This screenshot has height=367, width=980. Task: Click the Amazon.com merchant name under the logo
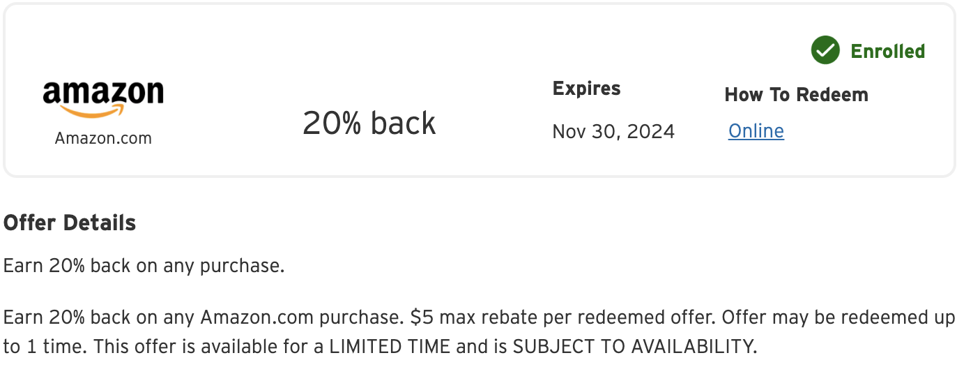tap(103, 138)
